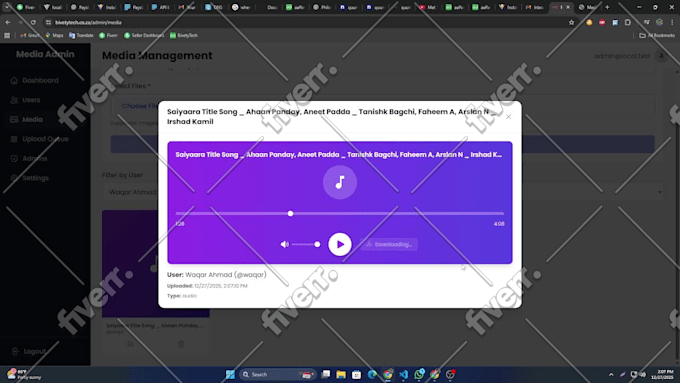Click the Settings gear icon in sidebar

tap(14, 178)
